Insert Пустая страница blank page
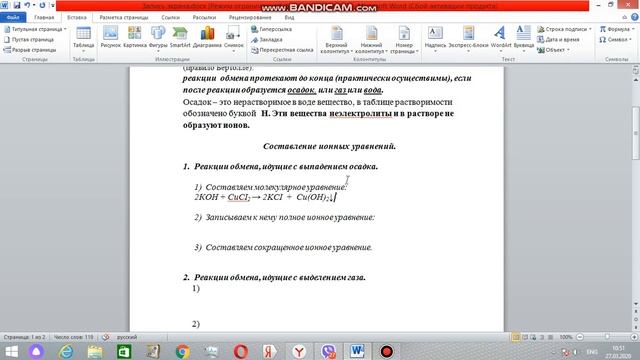Screen dimensions: 640x360 click(x=29, y=40)
